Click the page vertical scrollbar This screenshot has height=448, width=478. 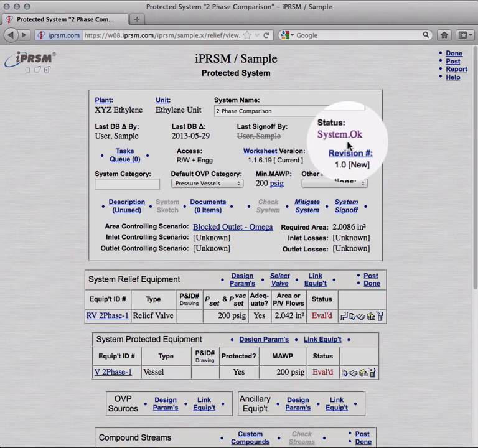pyautogui.click(x=476, y=167)
